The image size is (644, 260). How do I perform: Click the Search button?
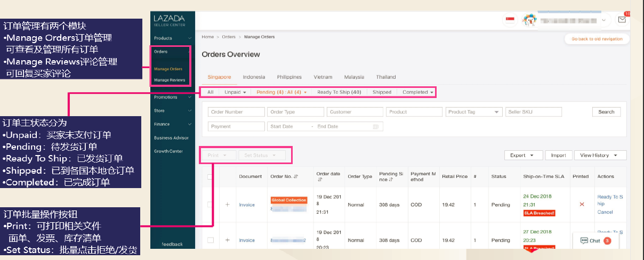(x=606, y=112)
